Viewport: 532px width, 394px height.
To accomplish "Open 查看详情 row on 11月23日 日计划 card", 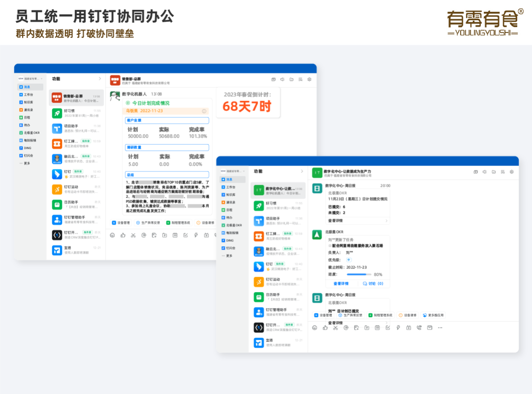I will point(358,221).
